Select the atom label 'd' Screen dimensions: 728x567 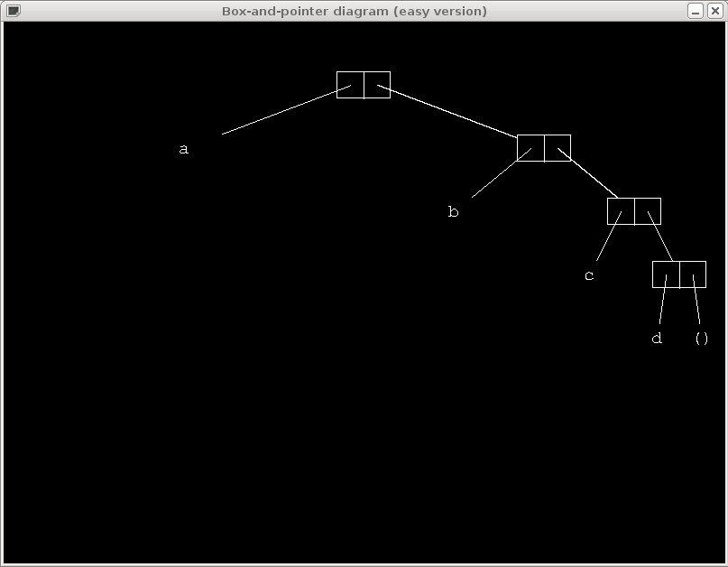pyautogui.click(x=657, y=339)
